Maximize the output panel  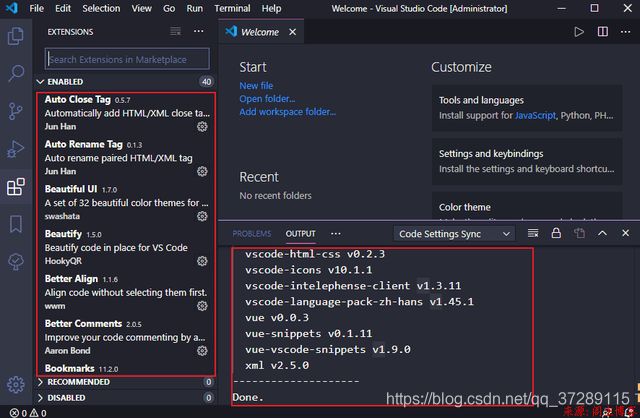tap(602, 233)
